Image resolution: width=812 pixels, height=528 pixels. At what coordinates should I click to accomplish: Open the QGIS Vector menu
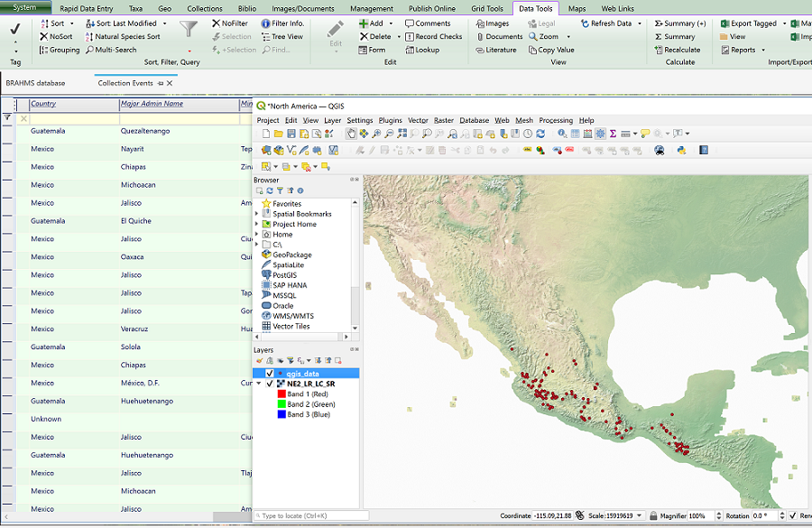coord(418,120)
